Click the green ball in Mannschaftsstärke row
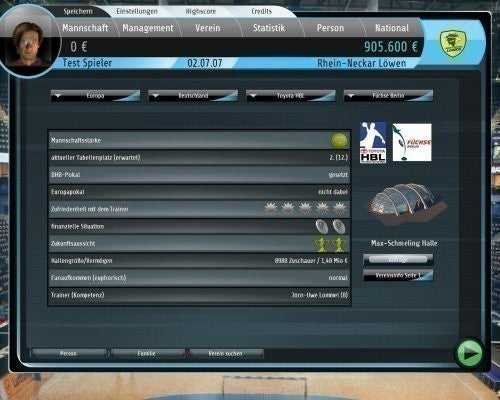Screen dimensions: 500x400 pyautogui.click(x=339, y=140)
